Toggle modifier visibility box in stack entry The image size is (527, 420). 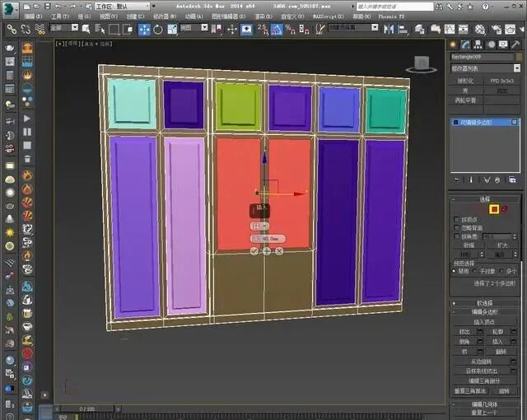(x=514, y=123)
